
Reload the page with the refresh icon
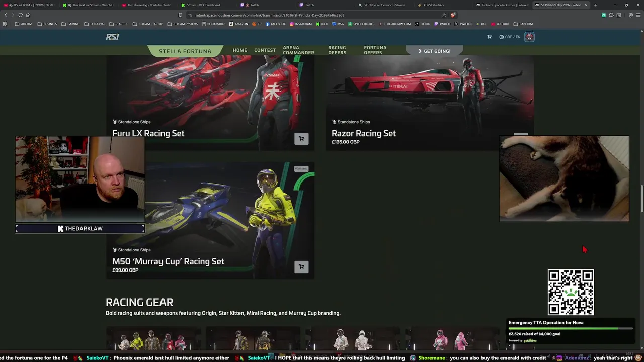tap(20, 15)
